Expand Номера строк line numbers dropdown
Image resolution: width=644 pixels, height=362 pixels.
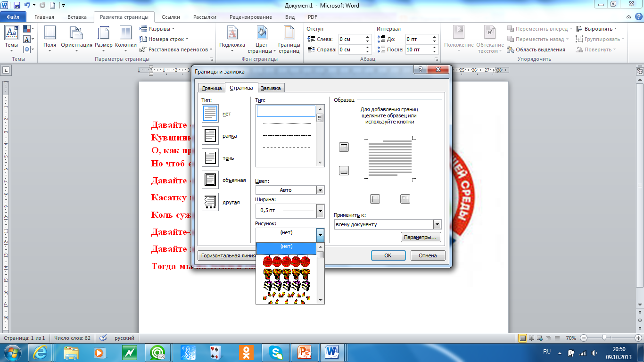164,39
